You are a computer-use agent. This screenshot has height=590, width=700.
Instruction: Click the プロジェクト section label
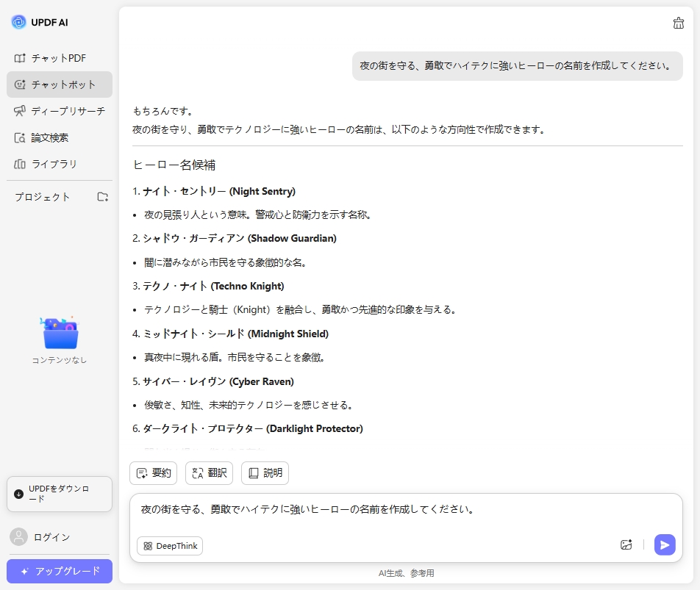pyautogui.click(x=43, y=197)
